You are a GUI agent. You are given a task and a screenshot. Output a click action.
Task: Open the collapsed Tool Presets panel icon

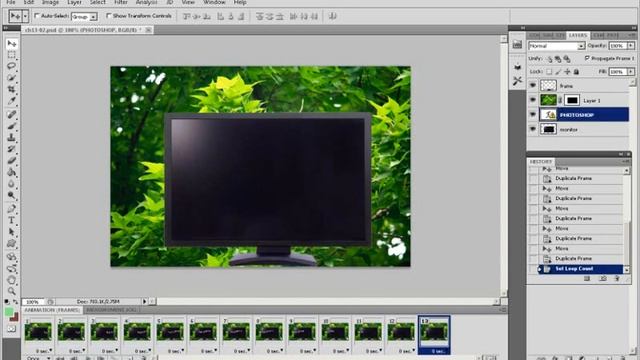(518, 81)
